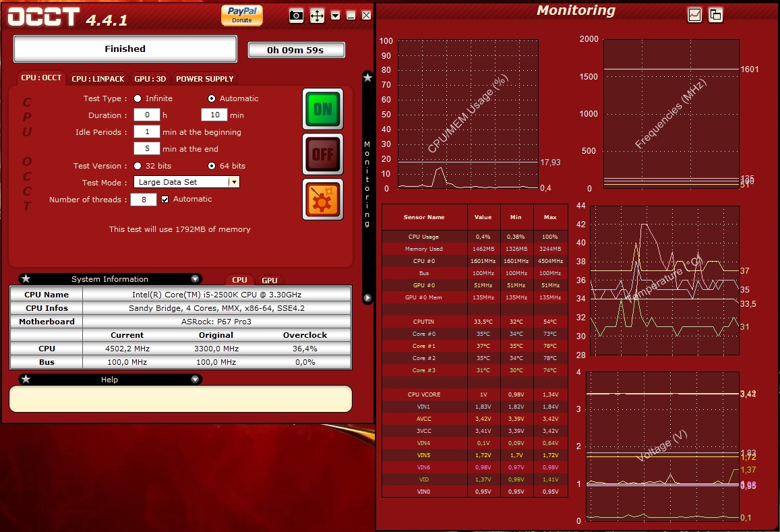
Task: Select the Memory Used sensor row
Action: [475, 249]
